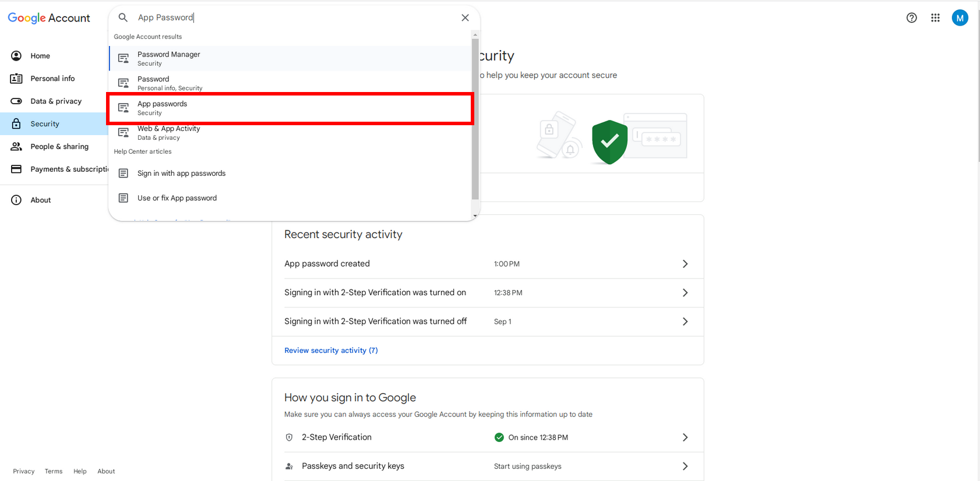
Task: Click the Data & privacy toggle icon
Action: (16, 101)
